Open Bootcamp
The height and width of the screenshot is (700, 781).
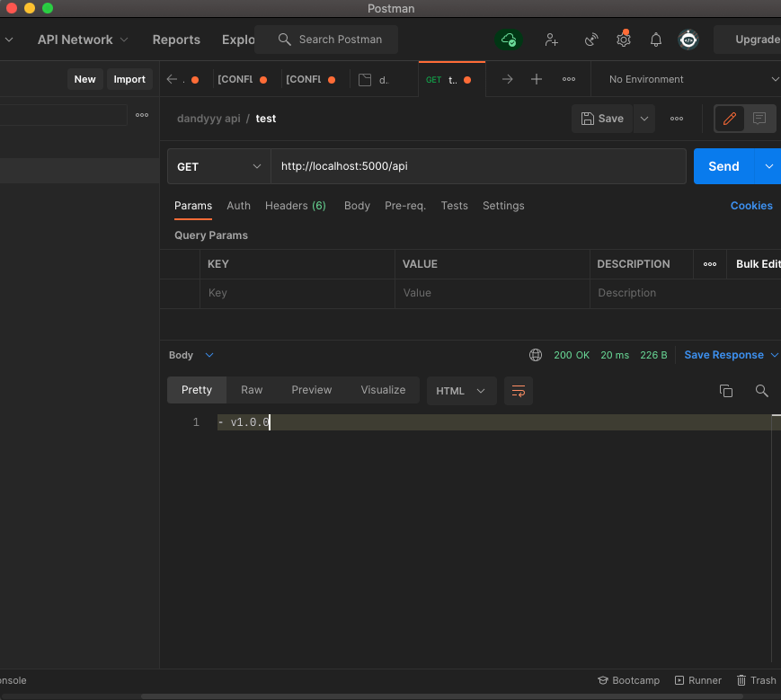coord(628,680)
